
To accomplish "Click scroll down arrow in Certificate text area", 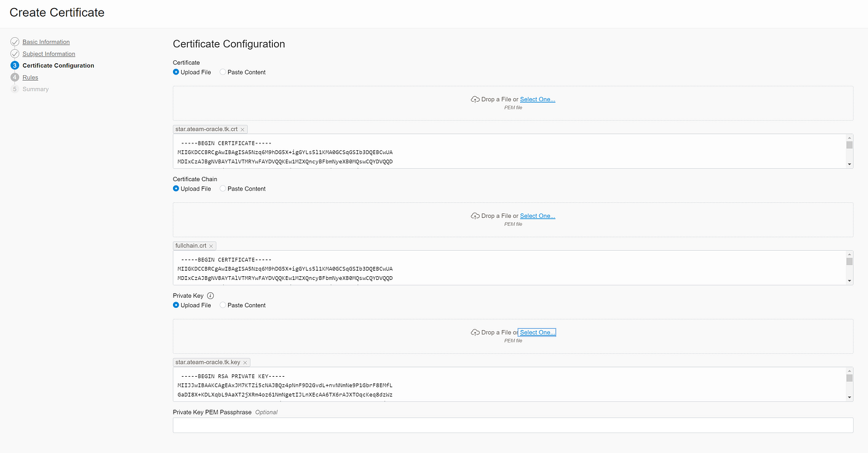I will tap(849, 164).
